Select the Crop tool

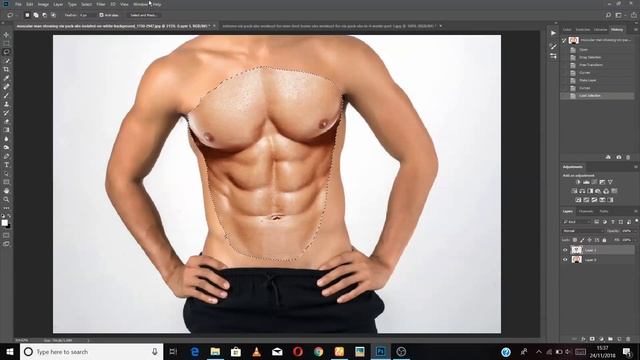pyautogui.click(x=6, y=69)
